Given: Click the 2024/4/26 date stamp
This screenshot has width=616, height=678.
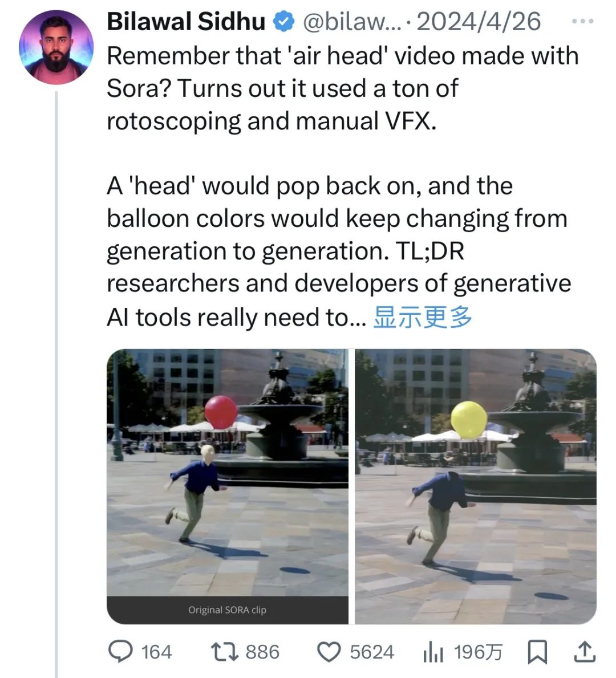Looking at the screenshot, I should pyautogui.click(x=479, y=22).
